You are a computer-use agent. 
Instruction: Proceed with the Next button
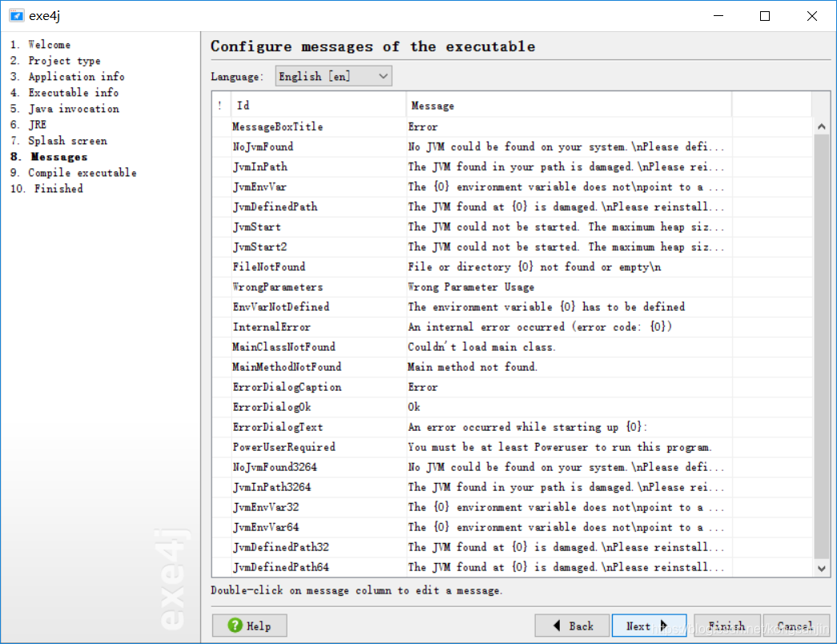point(649,626)
